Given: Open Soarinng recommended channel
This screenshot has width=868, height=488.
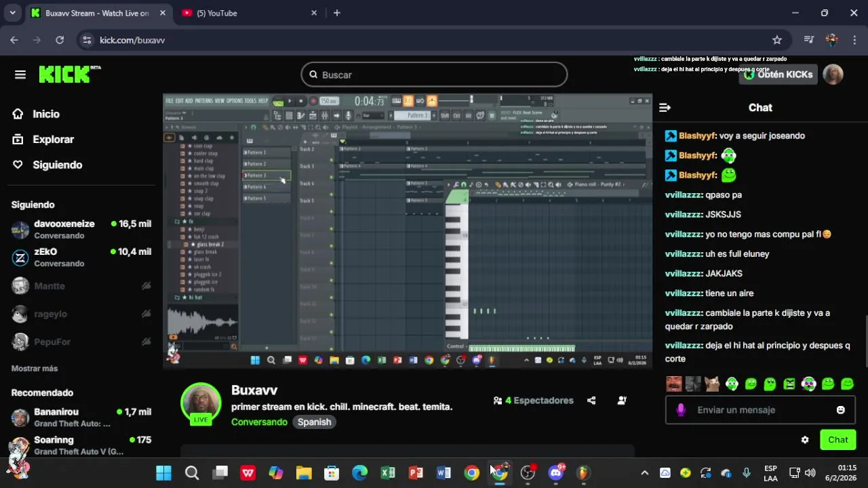Looking at the screenshot, I should click(81, 445).
